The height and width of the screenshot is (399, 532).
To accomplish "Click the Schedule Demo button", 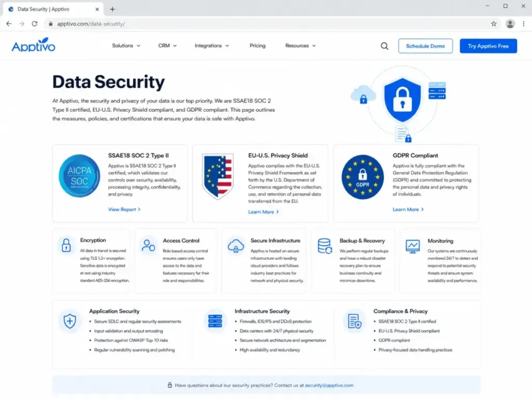I will pyautogui.click(x=425, y=46).
